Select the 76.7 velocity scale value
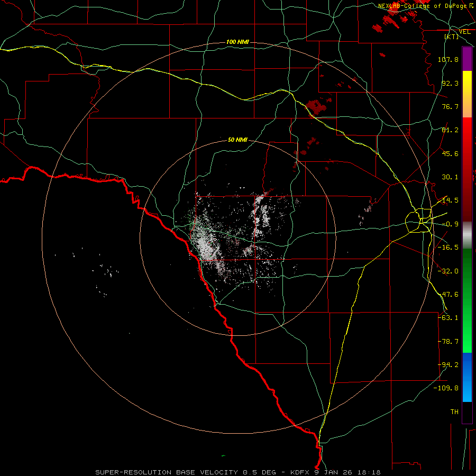Screen dimensions: 476x476 450,106
